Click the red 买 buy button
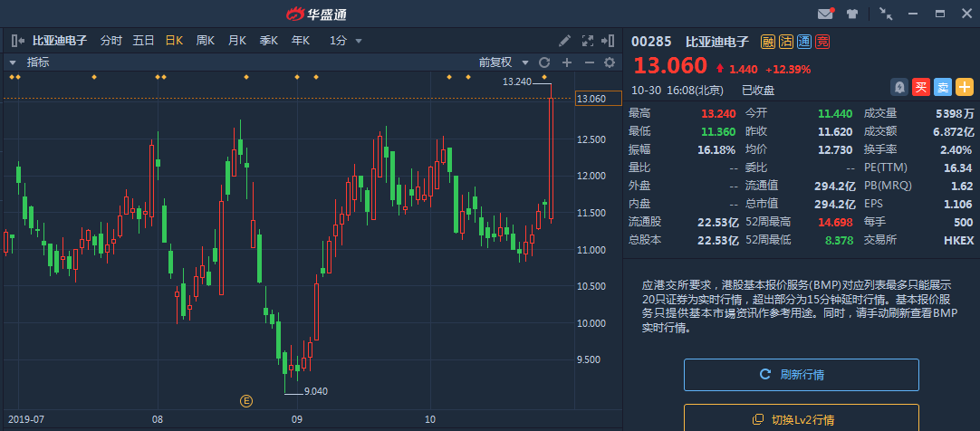Viewport: 980px width, 431px height. click(x=920, y=88)
